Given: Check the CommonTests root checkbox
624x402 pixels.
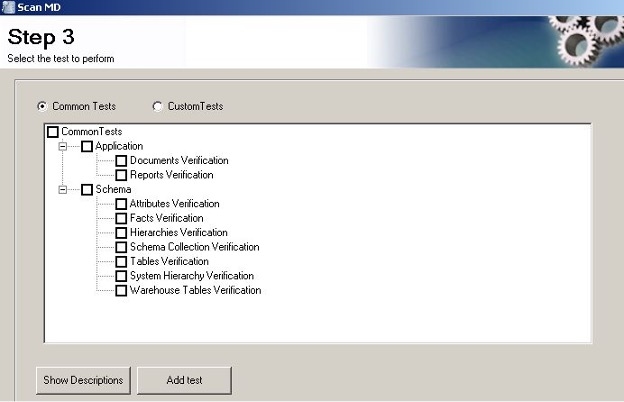Looking at the screenshot, I should tap(53, 132).
